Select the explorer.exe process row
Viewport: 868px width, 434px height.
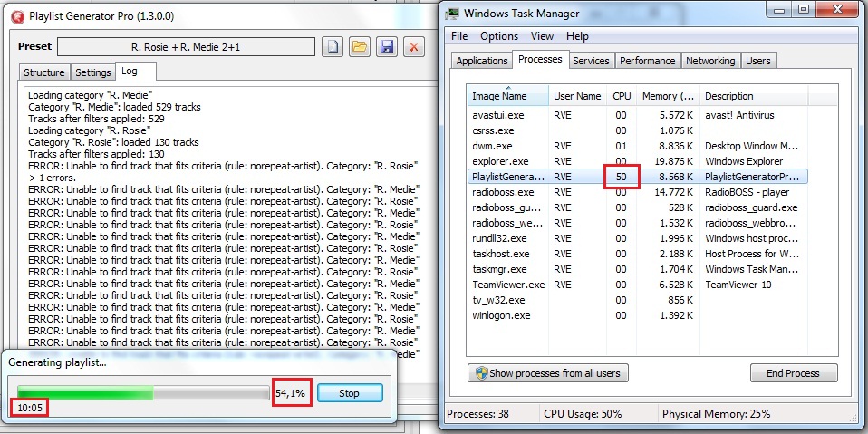tap(637, 161)
